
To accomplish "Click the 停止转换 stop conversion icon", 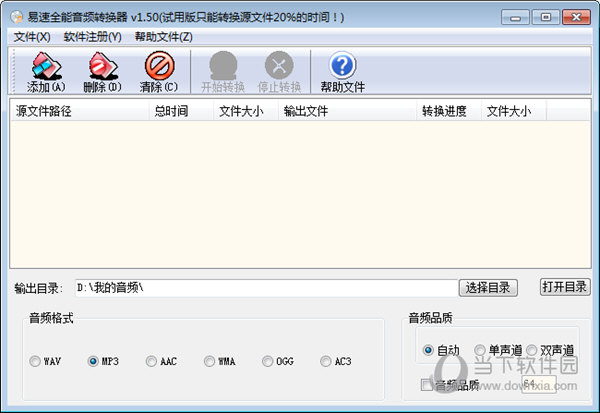I will 279,72.
